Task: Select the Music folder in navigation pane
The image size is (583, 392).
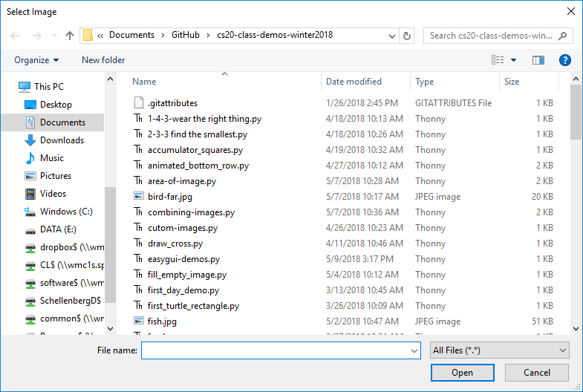Action: point(52,158)
